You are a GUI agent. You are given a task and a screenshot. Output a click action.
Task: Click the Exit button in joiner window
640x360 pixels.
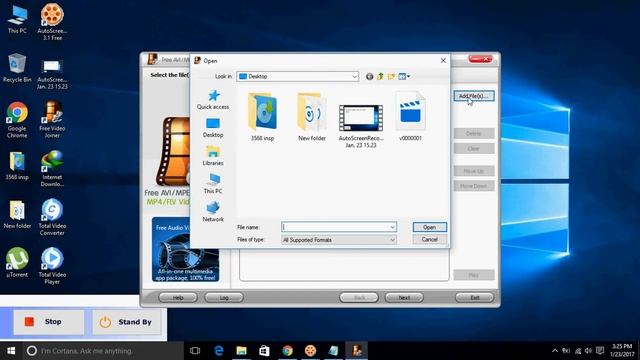pyautogui.click(x=475, y=298)
